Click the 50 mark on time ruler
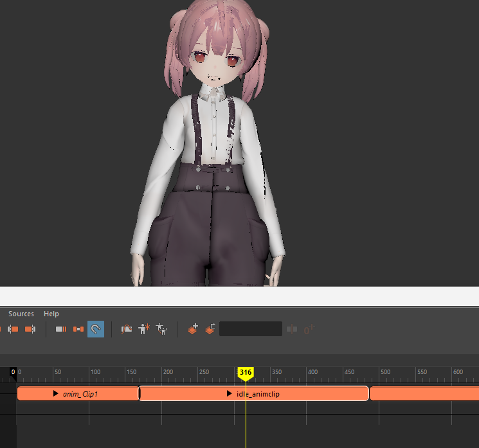 (x=58, y=372)
